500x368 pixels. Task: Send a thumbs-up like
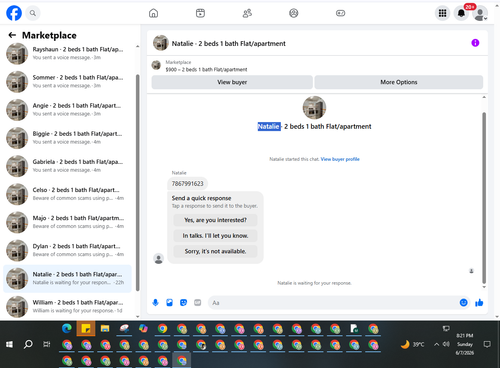point(479,302)
